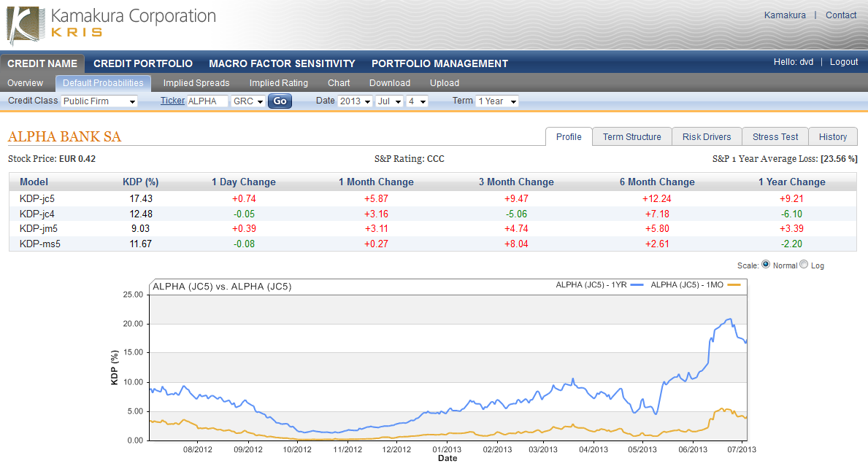The height and width of the screenshot is (466, 868).
Task: Open MACRO FACTOR SENSITIVITY section
Action: point(282,63)
